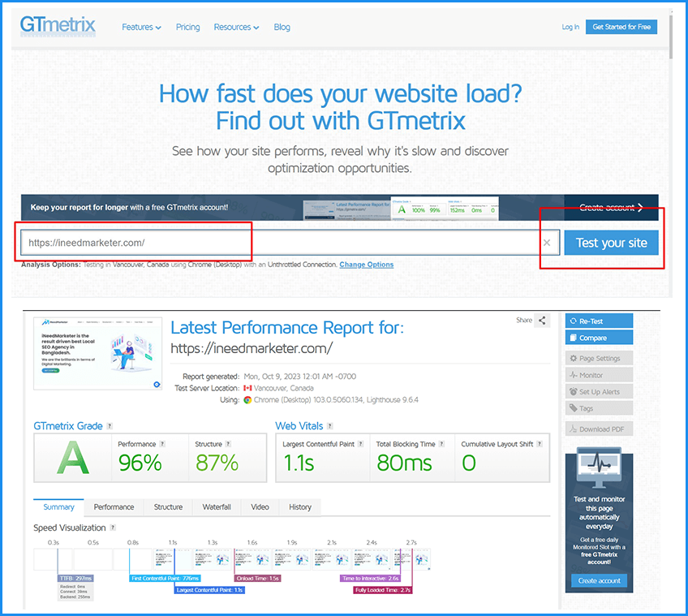Screen dimensions: 688x616
Task: Open the History tab
Action: coord(300,507)
